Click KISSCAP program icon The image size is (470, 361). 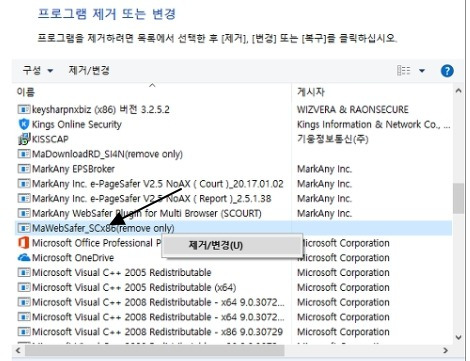[x=24, y=139]
